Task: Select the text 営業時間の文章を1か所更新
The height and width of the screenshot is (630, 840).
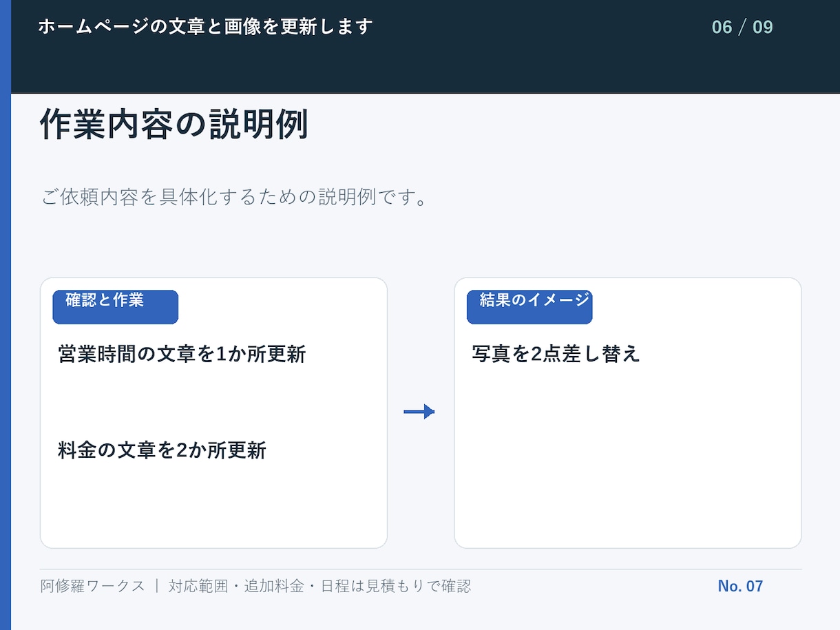Action: (x=182, y=355)
